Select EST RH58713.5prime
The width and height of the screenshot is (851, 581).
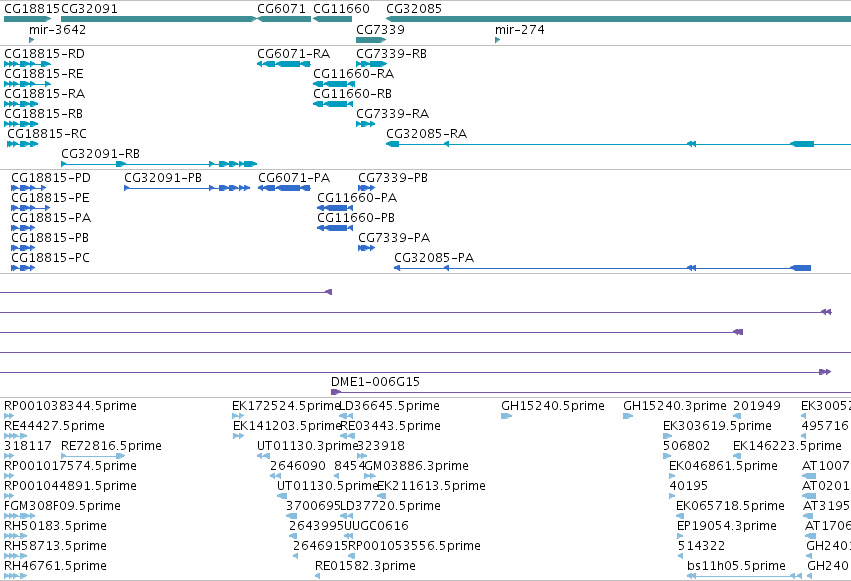[55, 546]
